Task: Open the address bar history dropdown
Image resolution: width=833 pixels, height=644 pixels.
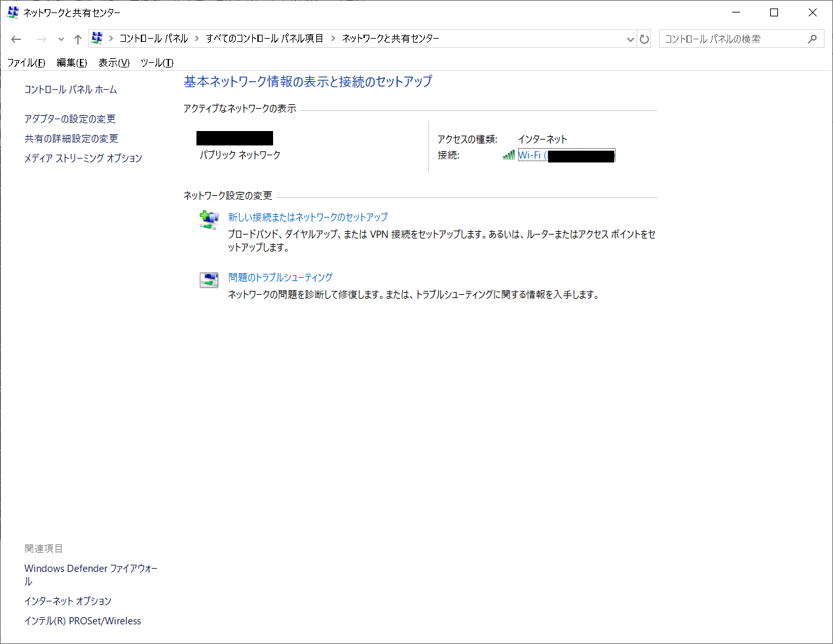Action: click(630, 38)
